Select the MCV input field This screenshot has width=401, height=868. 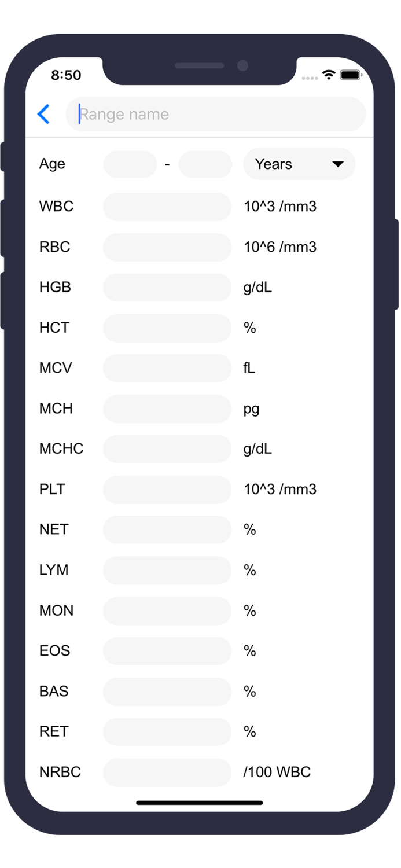pos(167,368)
